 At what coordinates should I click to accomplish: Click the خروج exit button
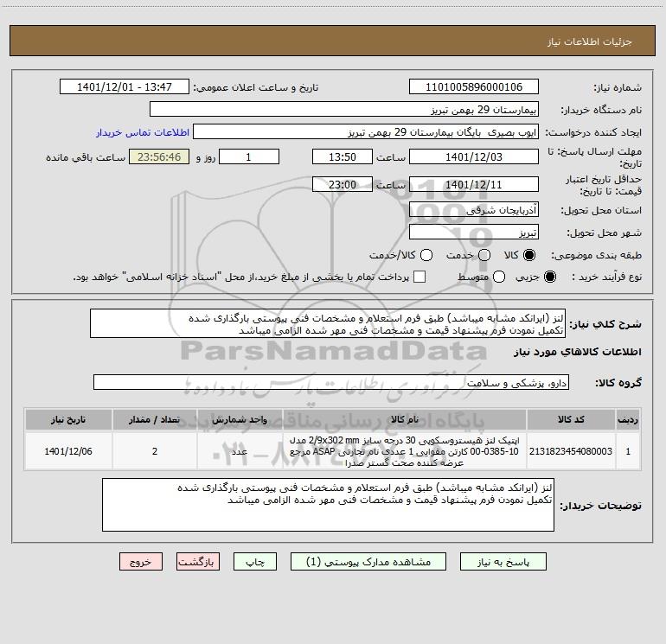coord(141,562)
